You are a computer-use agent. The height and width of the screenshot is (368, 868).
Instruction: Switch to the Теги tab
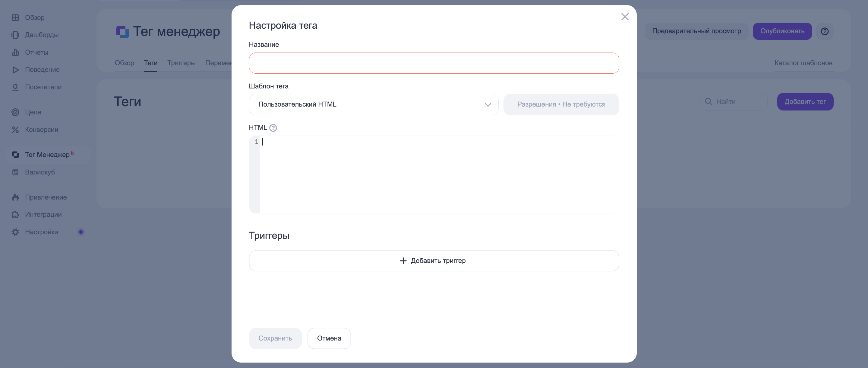tap(151, 63)
